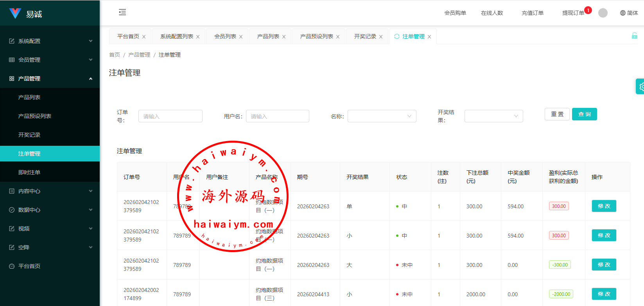Viewport: 644px width, 306px height.
Task: Click the green lock icon at right
Action: tap(634, 36)
